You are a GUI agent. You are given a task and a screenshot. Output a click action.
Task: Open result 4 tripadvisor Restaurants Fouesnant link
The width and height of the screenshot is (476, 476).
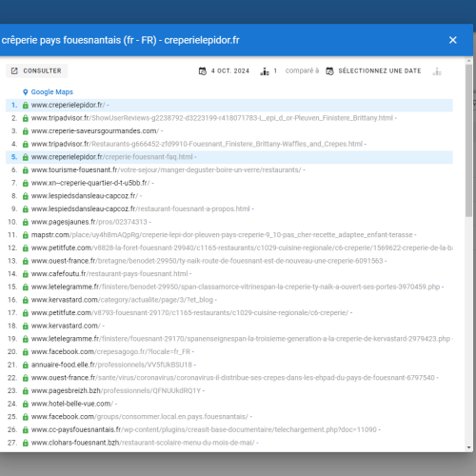[197, 144]
